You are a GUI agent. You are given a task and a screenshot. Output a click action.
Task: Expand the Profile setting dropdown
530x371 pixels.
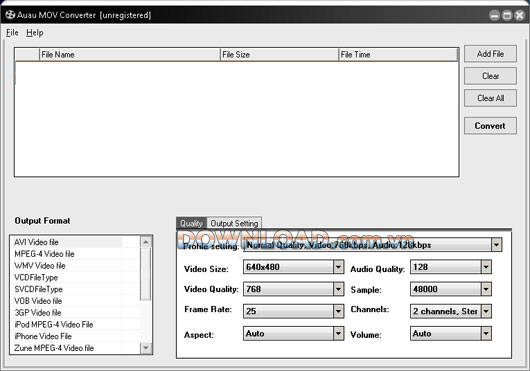coord(496,245)
